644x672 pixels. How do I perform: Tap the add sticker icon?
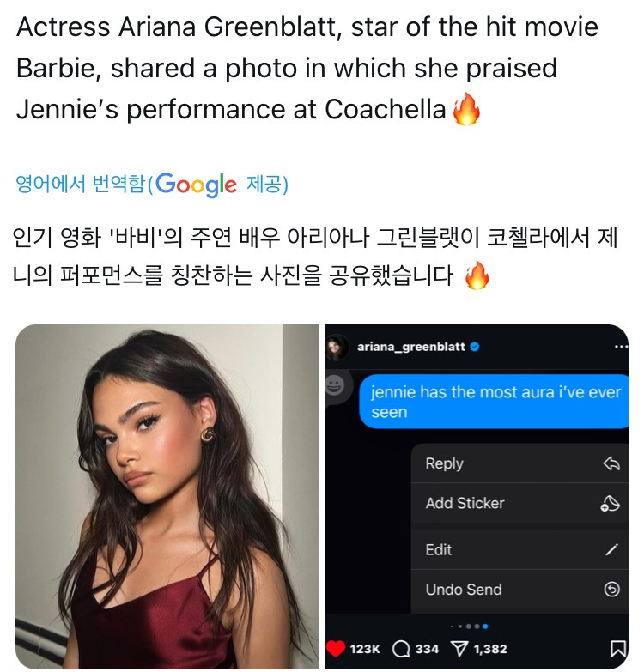click(611, 504)
